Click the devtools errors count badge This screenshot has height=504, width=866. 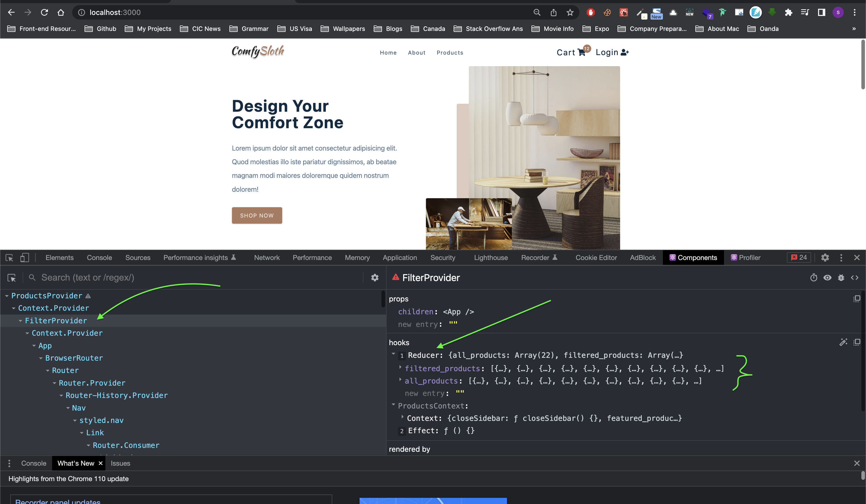click(799, 257)
